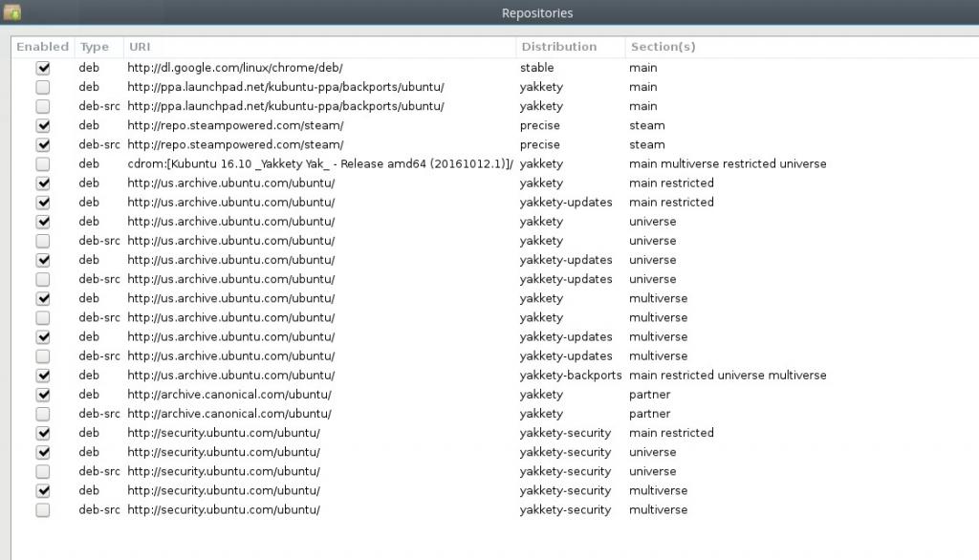This screenshot has width=979, height=560.
Task: Uncheck the Steam deb-src repository checkbox
Action: pos(42,145)
